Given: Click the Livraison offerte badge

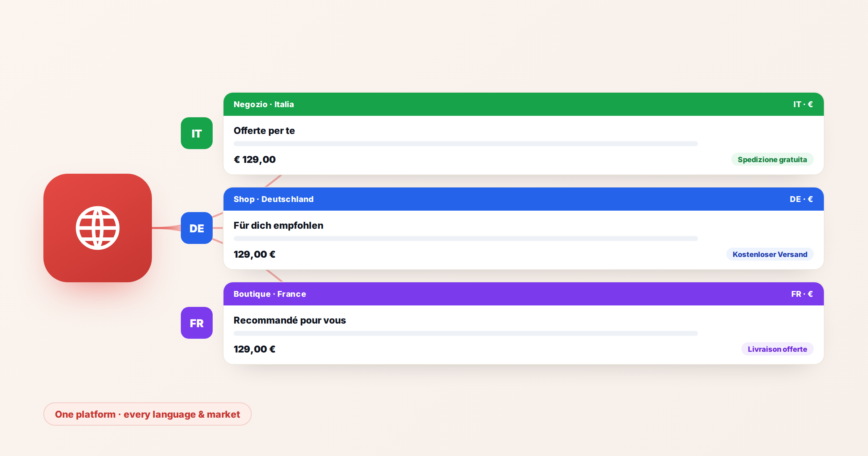Looking at the screenshot, I should (777, 349).
